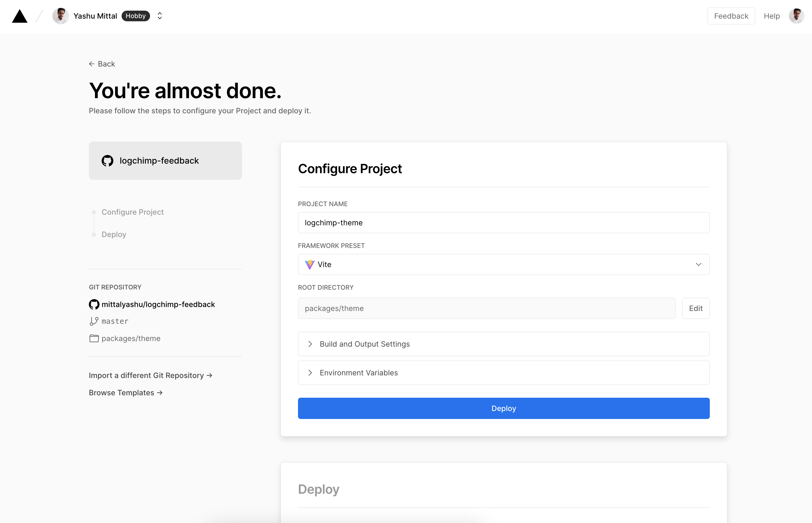812x523 pixels.
Task: Click the GitHub icon beside mittalyashu/logchimp-feedback
Action: [x=94, y=304]
